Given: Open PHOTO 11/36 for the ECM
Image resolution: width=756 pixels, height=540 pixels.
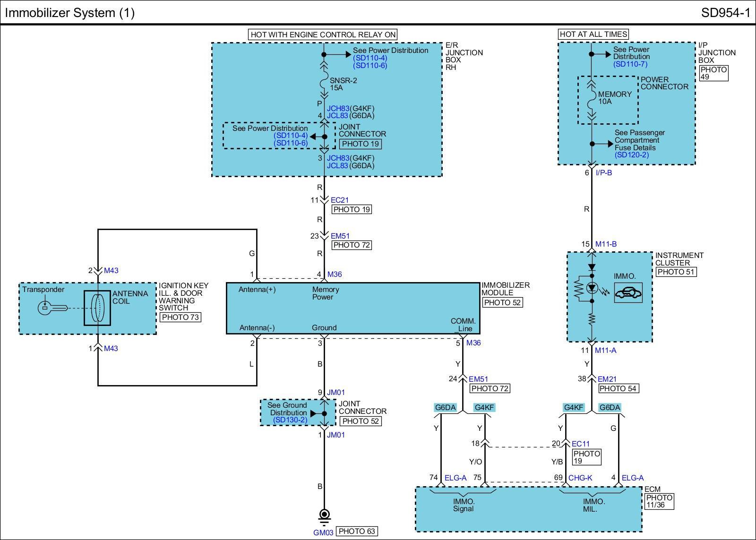Looking at the screenshot, I should pos(659,501).
